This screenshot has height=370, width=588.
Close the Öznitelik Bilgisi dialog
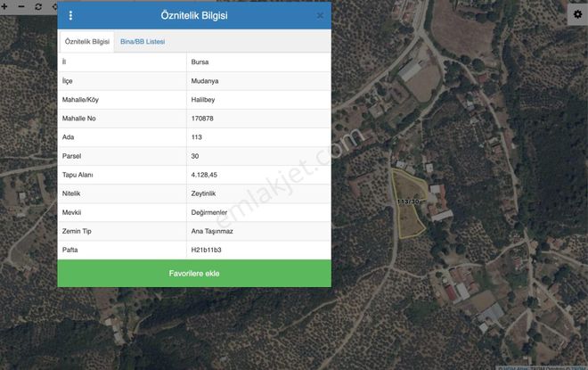point(320,16)
